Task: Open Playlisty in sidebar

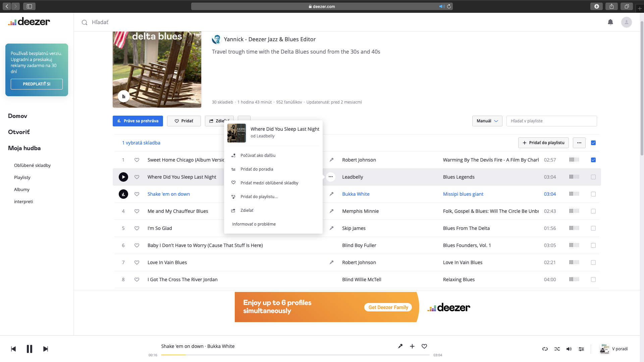Action: [22, 177]
